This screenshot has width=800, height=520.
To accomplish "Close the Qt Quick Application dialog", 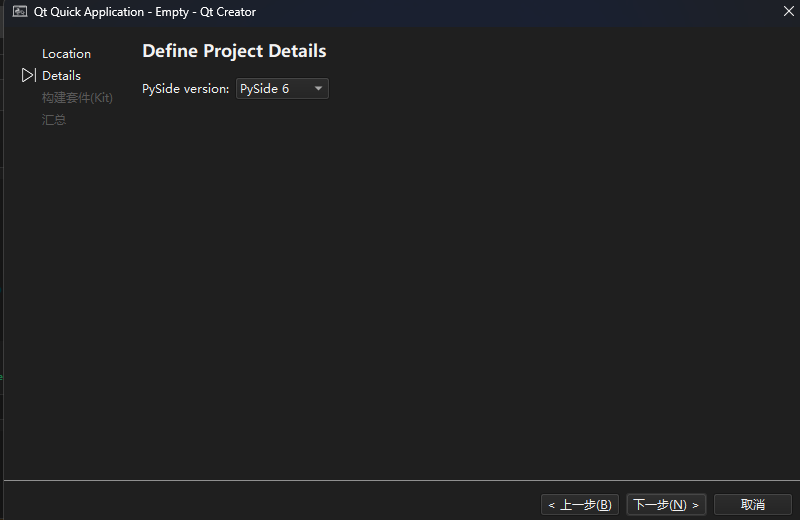I will 788,11.
